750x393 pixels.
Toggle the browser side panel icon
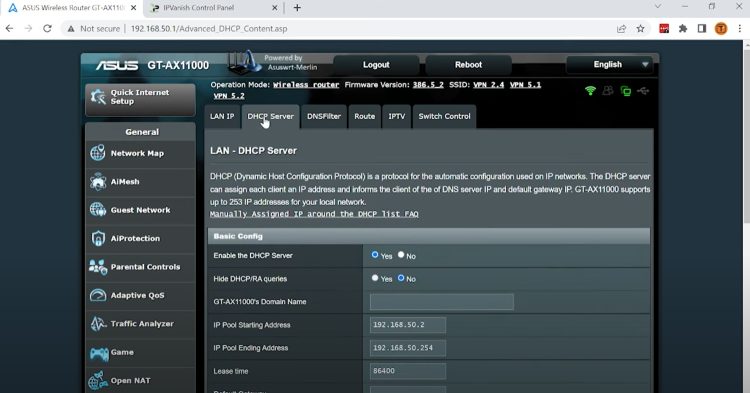702,29
